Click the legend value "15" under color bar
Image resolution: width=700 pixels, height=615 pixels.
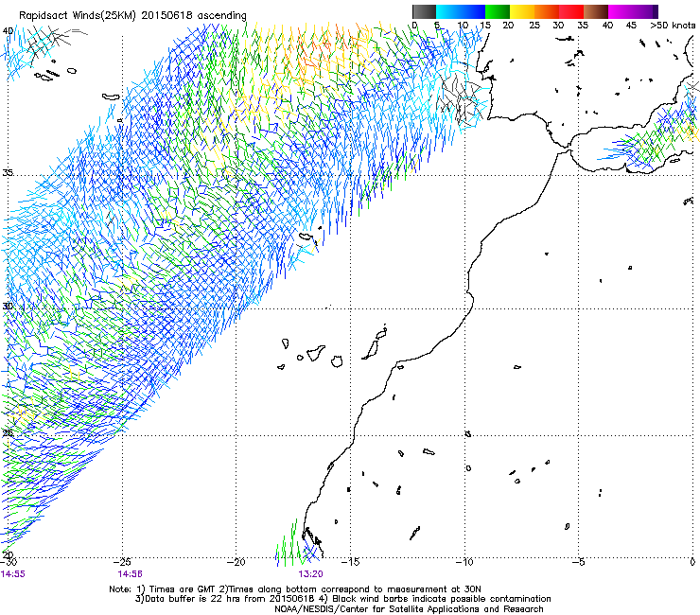(x=485, y=26)
